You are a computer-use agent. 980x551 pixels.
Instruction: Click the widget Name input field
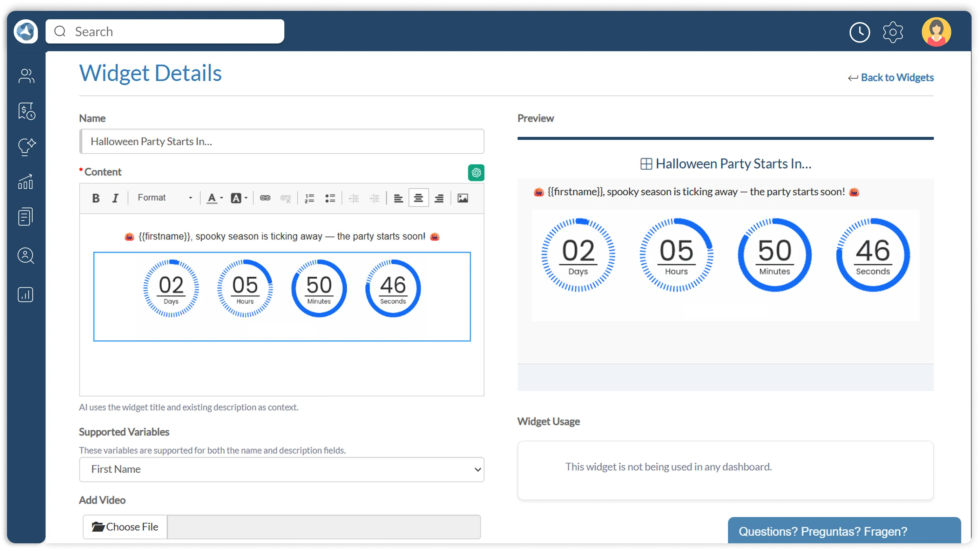pyautogui.click(x=282, y=142)
